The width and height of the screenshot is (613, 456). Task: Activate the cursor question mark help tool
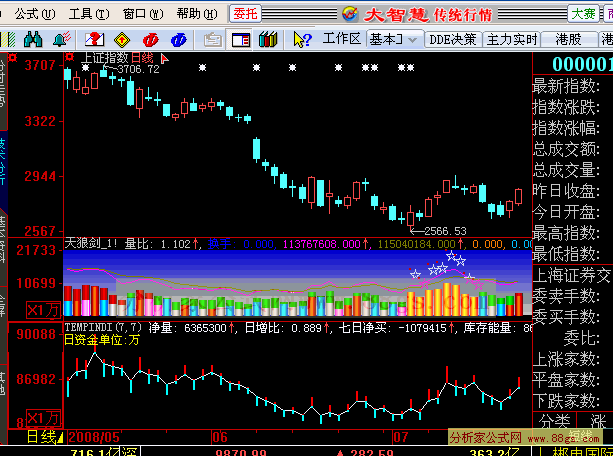[302, 39]
